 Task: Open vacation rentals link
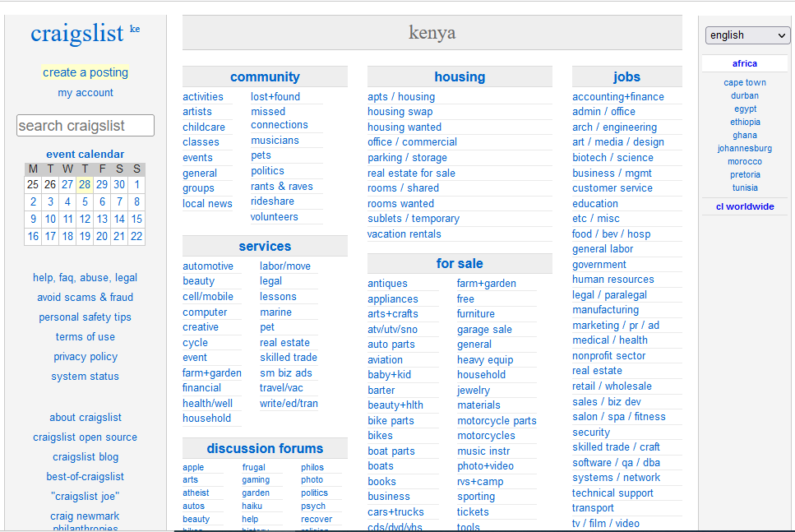click(x=404, y=234)
